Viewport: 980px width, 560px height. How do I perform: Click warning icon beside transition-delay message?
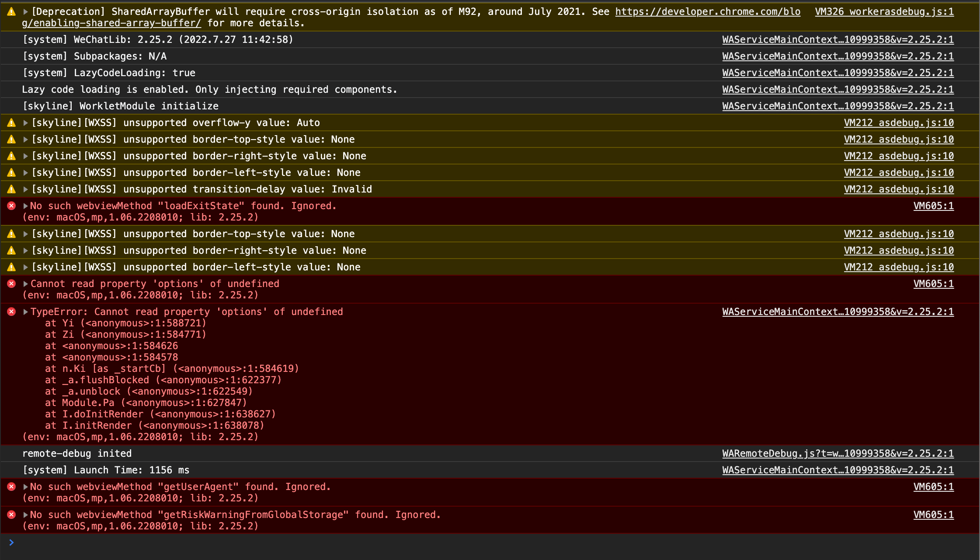(12, 189)
